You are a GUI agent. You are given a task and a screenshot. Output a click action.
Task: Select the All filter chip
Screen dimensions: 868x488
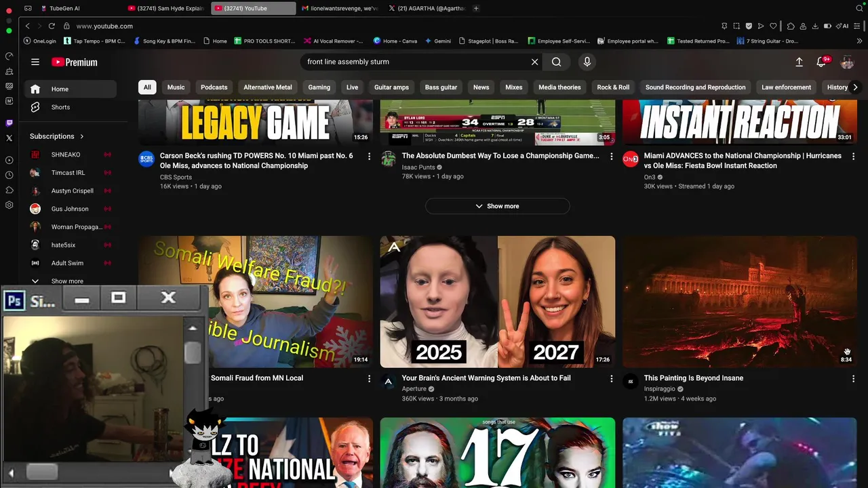click(147, 87)
